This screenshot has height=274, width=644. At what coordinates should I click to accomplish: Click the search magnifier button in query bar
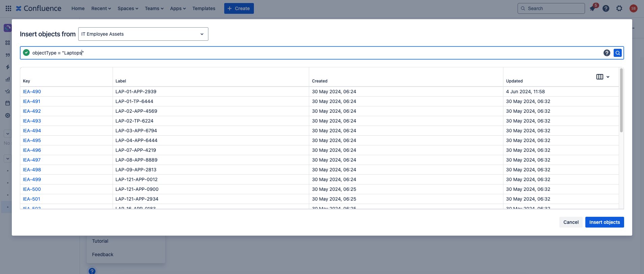click(x=617, y=53)
